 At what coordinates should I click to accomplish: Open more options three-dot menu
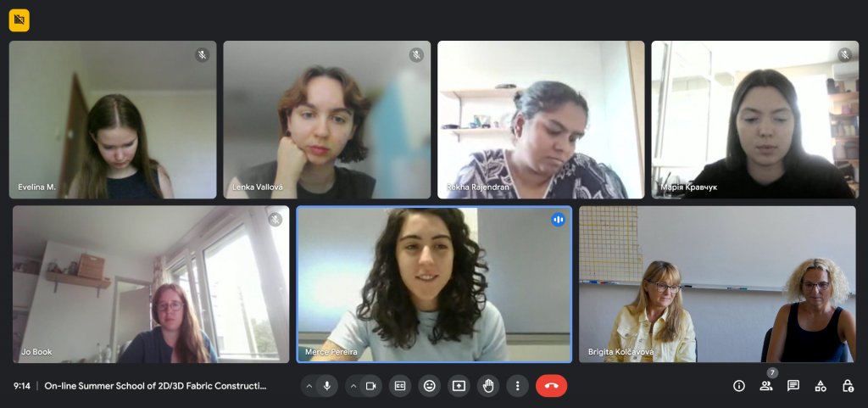tap(518, 386)
